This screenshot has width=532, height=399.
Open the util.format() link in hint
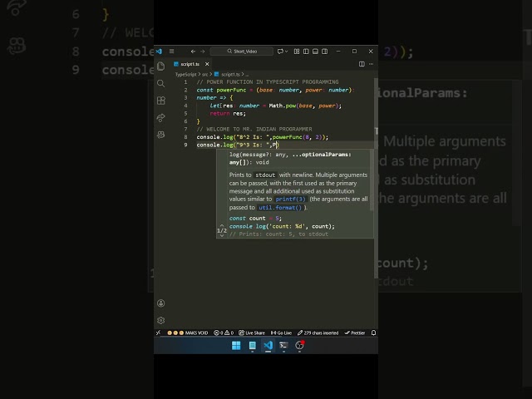point(280,208)
